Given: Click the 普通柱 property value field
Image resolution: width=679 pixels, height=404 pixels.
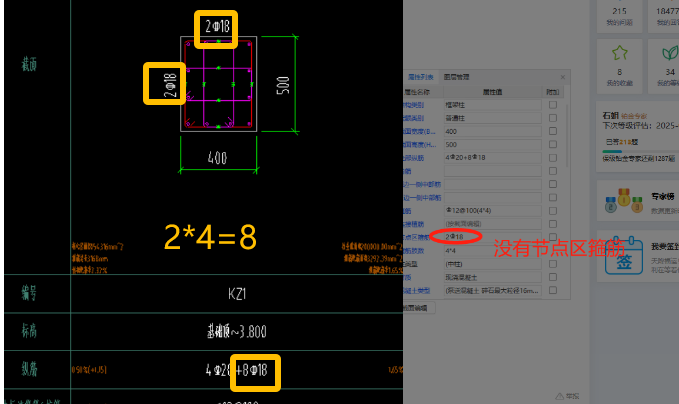Looking at the screenshot, I should tap(492, 118).
